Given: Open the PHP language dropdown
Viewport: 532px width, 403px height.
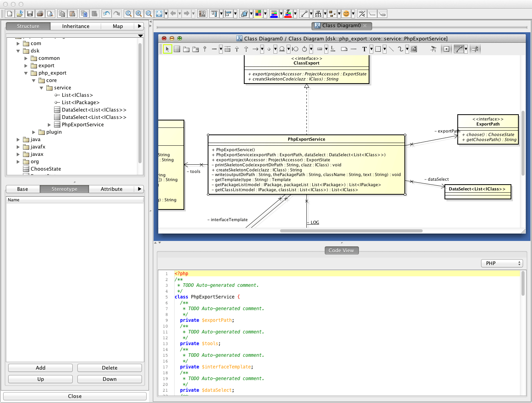Looking at the screenshot, I should coord(502,263).
